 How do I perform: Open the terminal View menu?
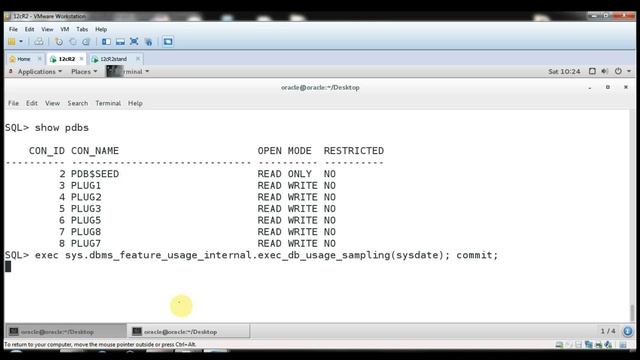52,103
